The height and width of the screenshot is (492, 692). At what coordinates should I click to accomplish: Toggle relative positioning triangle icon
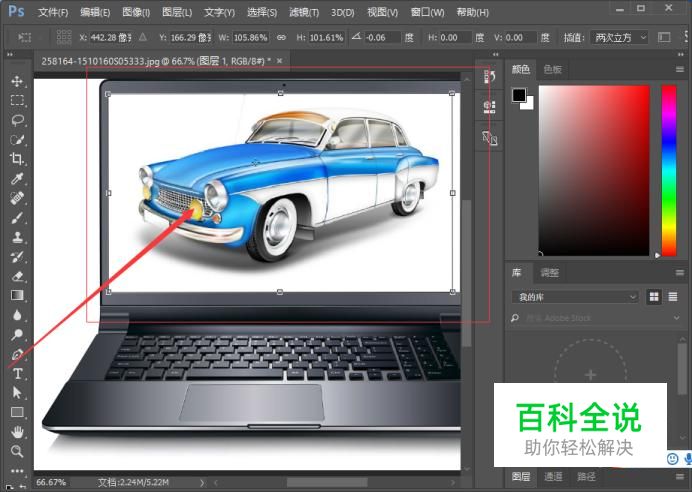(x=143, y=38)
